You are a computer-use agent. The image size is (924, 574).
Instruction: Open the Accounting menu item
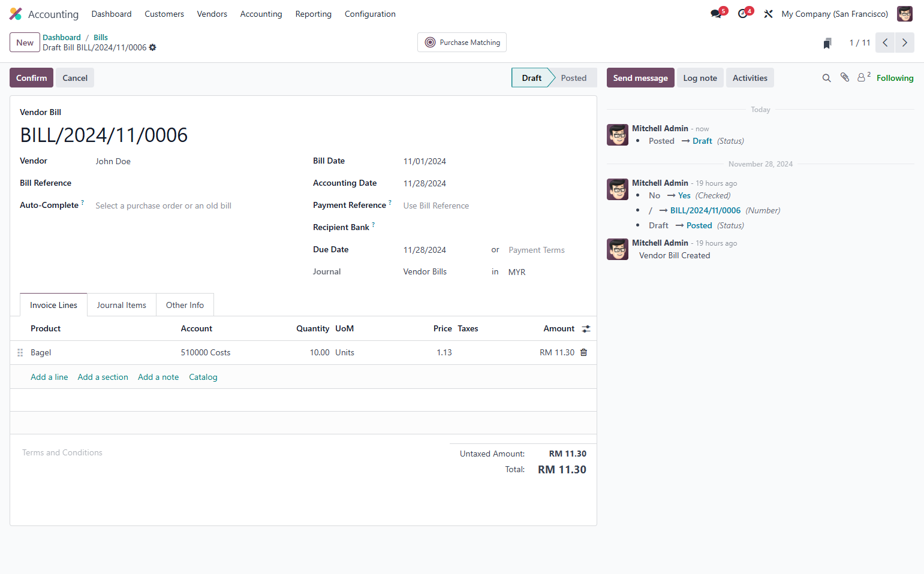click(x=261, y=14)
